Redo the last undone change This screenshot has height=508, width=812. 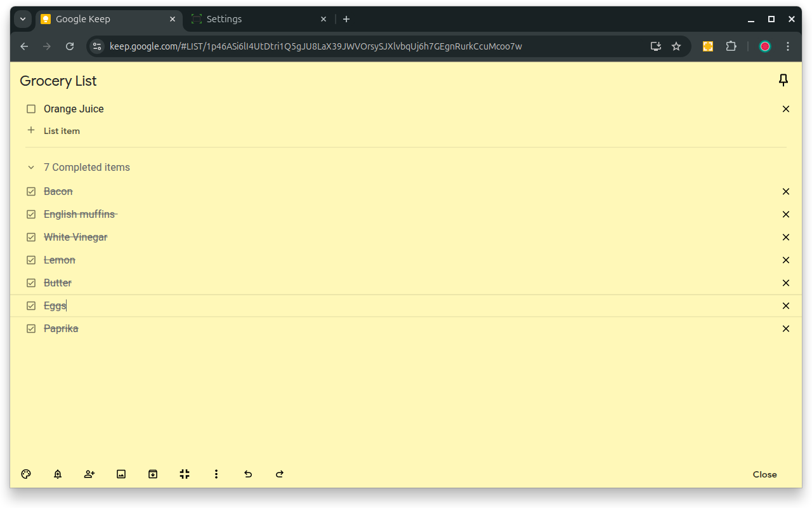[280, 474]
